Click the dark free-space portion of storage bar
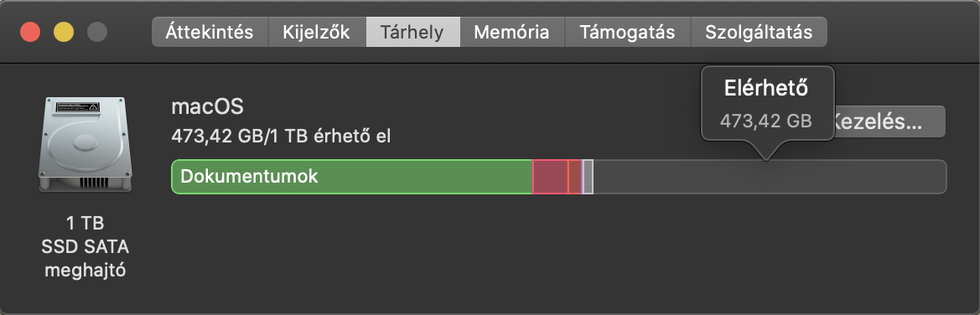Image resolution: width=980 pixels, height=315 pixels. (770, 177)
